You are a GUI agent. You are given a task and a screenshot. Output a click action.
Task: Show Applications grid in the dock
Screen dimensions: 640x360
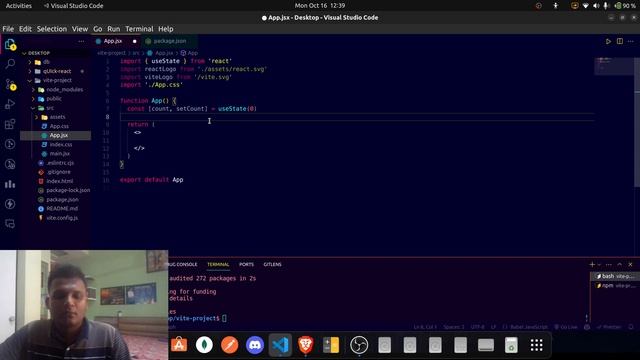point(536,345)
